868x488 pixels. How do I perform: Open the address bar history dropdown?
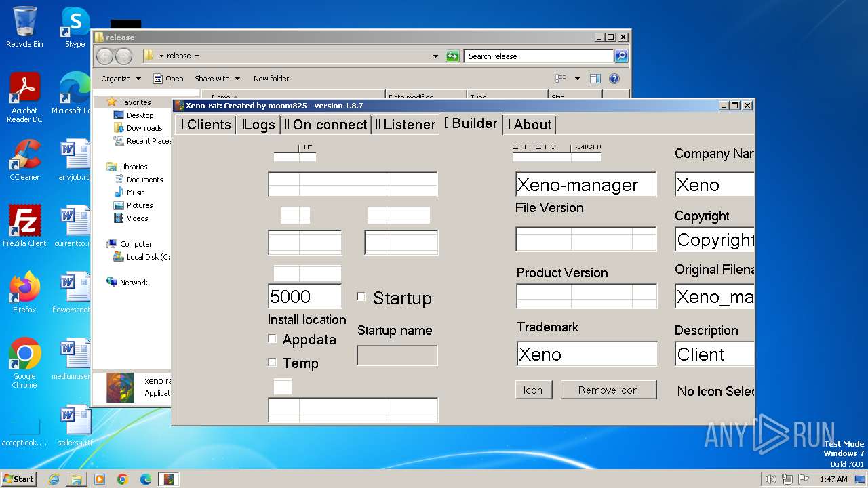pos(435,56)
